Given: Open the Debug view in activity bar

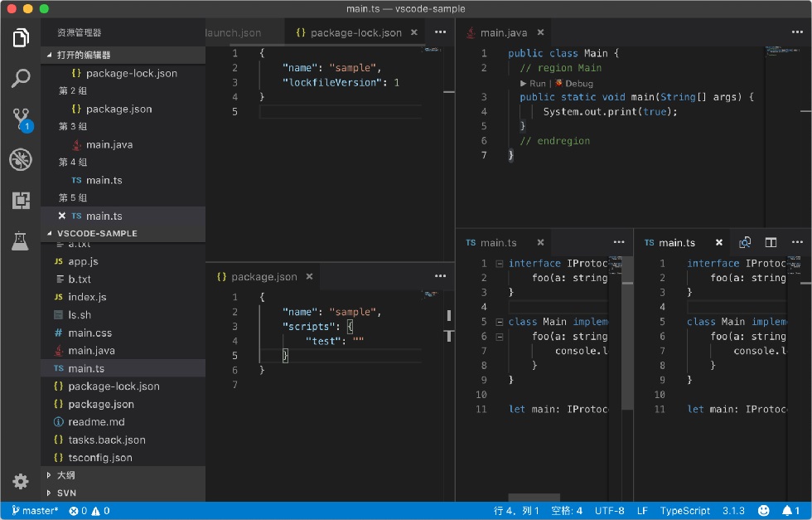Looking at the screenshot, I should tap(21, 160).
